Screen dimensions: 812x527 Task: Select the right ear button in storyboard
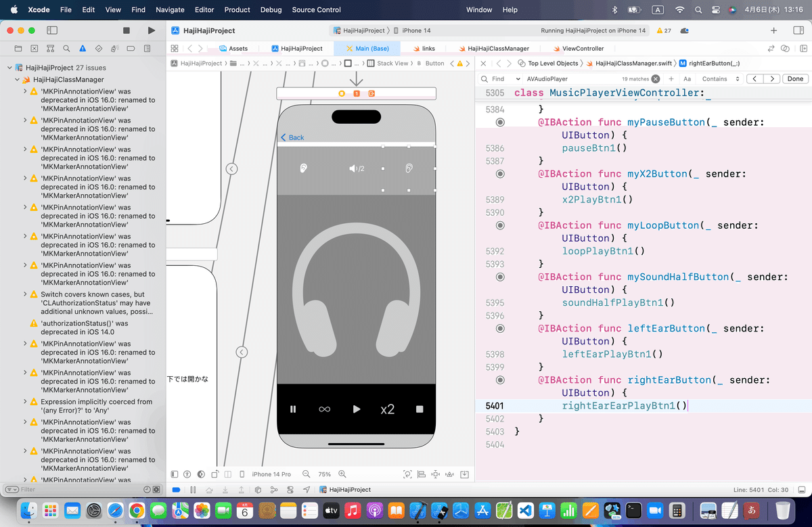[x=409, y=168]
